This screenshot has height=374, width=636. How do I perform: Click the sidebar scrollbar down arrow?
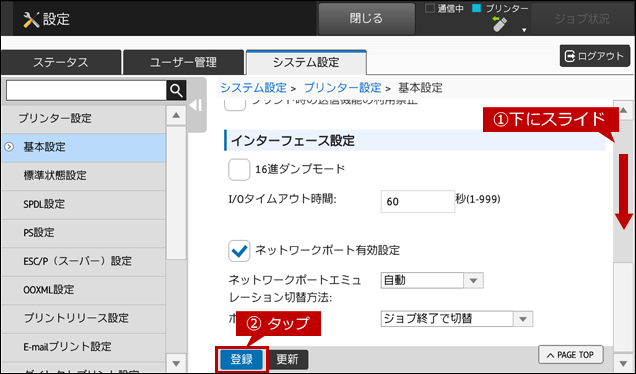(x=176, y=363)
